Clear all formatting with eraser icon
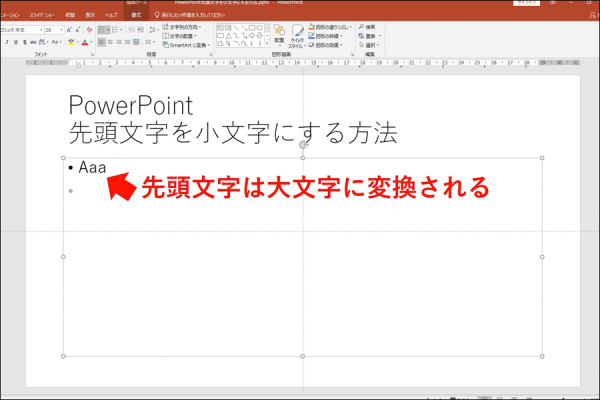Screen dimensions: 600x400 (90, 30)
